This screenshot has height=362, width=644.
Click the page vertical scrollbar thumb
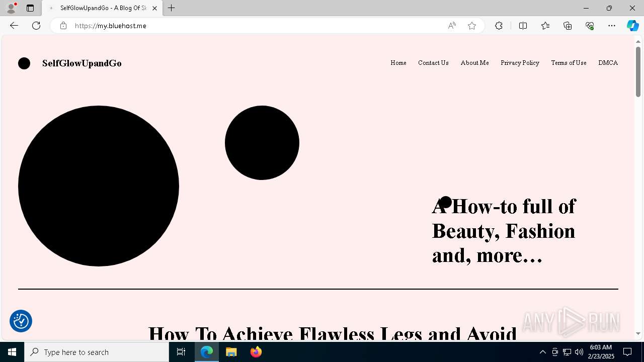(x=638, y=71)
